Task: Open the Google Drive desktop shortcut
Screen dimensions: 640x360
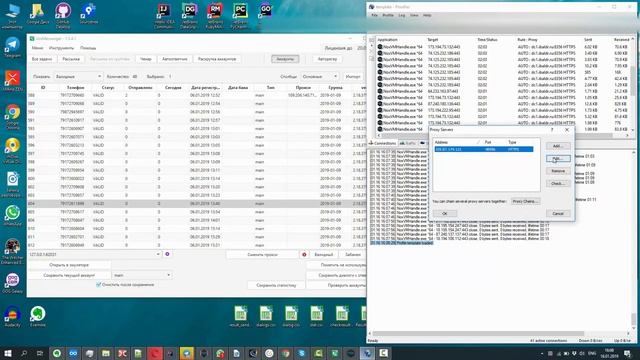Action: pyautogui.click(x=38, y=13)
